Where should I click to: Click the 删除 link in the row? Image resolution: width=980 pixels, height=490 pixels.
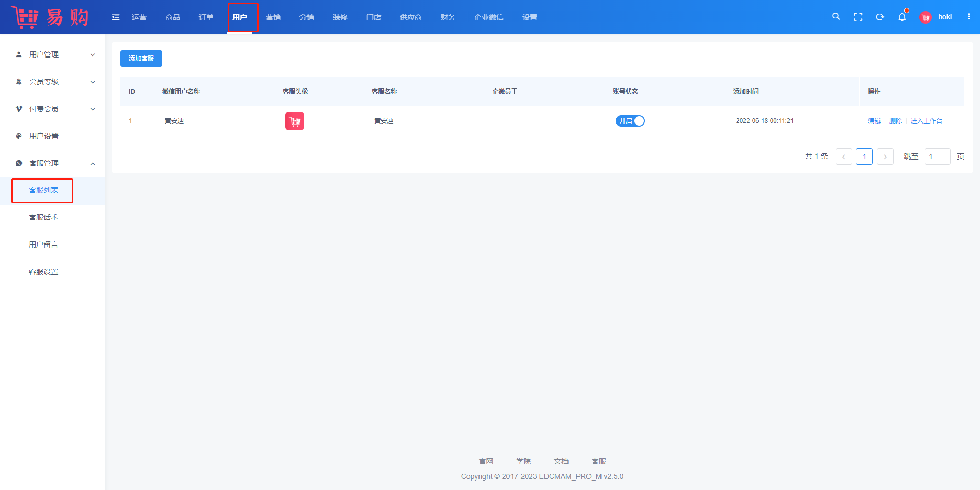point(896,121)
